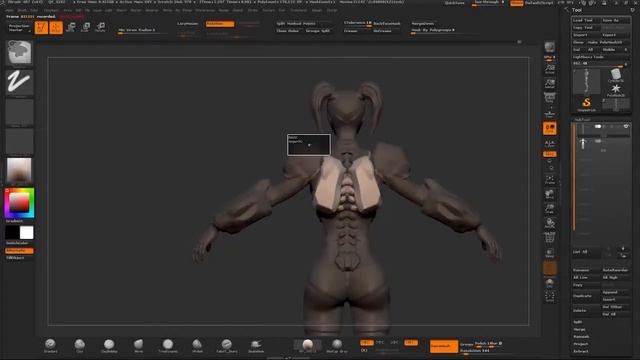Open the current brush thumbnail picker

19,53
